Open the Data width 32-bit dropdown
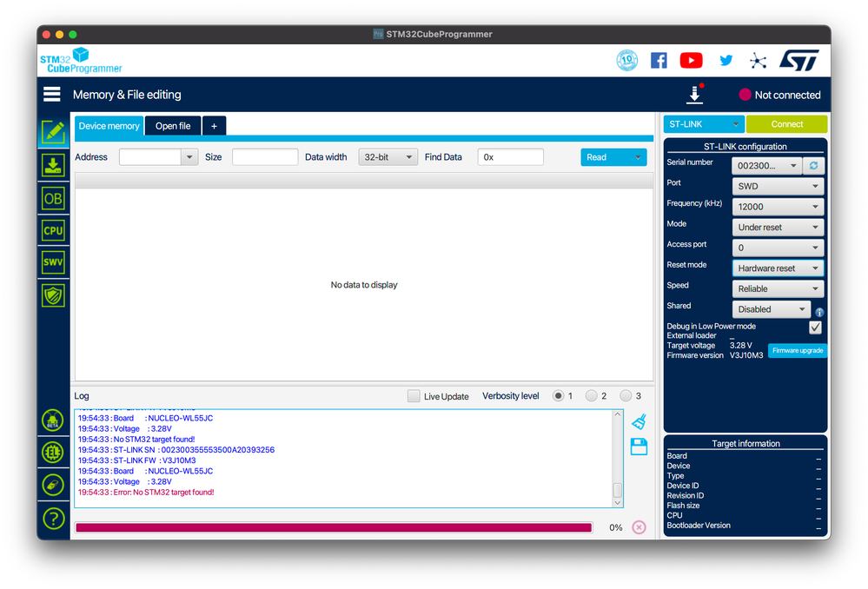The height and width of the screenshot is (589, 868). [388, 157]
